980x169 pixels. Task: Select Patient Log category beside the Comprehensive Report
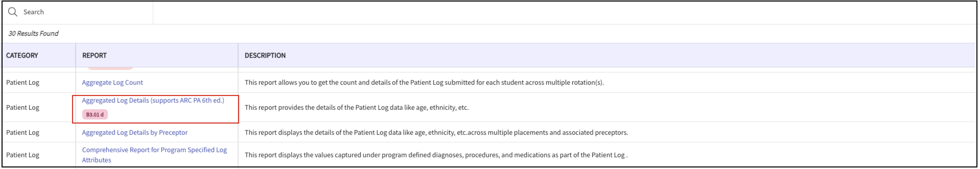click(22, 155)
